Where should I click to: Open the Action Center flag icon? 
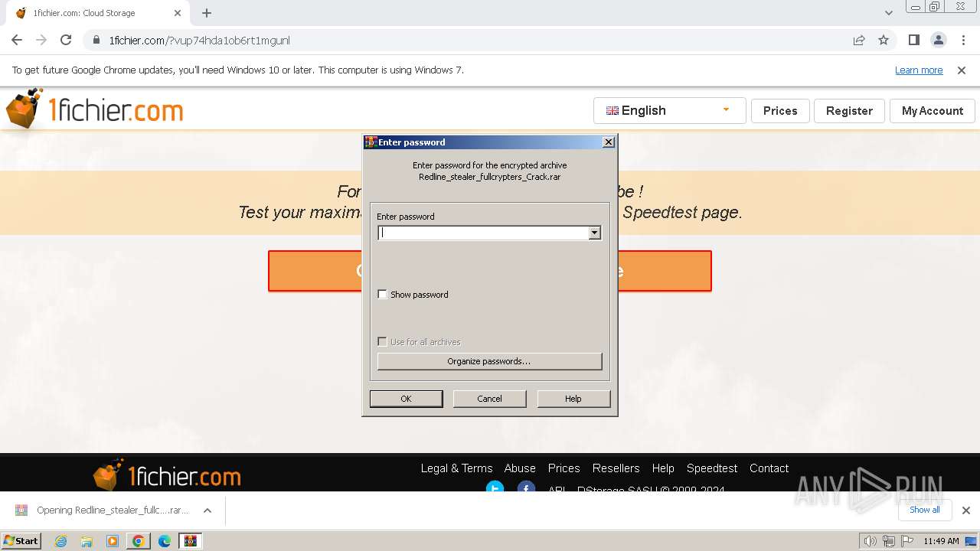907,541
